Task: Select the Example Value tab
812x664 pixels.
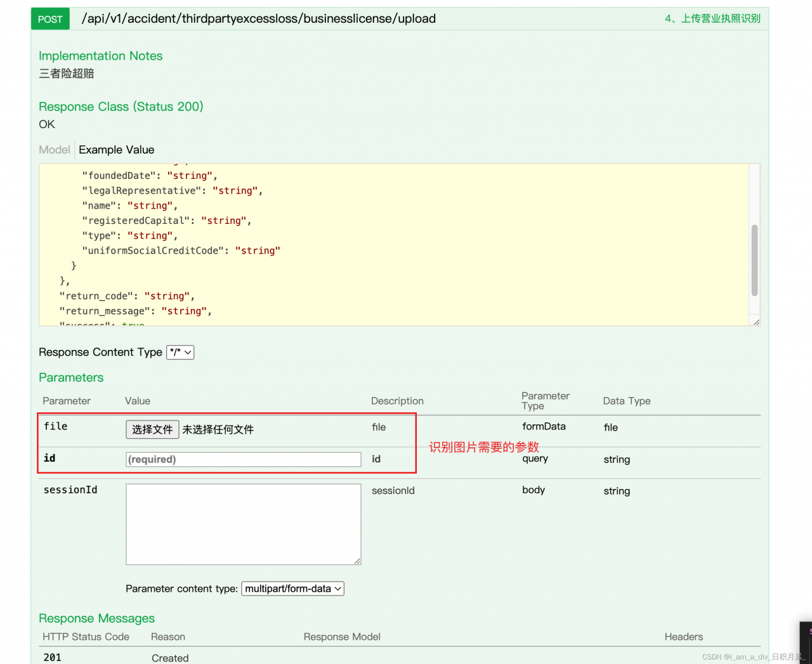Action: 117,150
